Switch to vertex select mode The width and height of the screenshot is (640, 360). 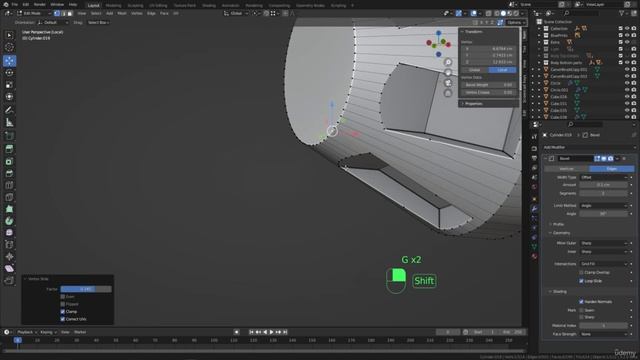point(57,13)
